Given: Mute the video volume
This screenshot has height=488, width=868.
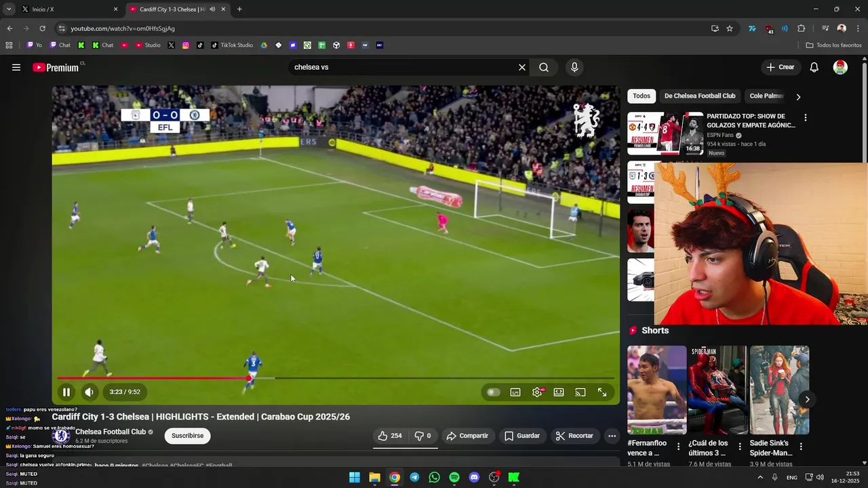Looking at the screenshot, I should pyautogui.click(x=89, y=392).
